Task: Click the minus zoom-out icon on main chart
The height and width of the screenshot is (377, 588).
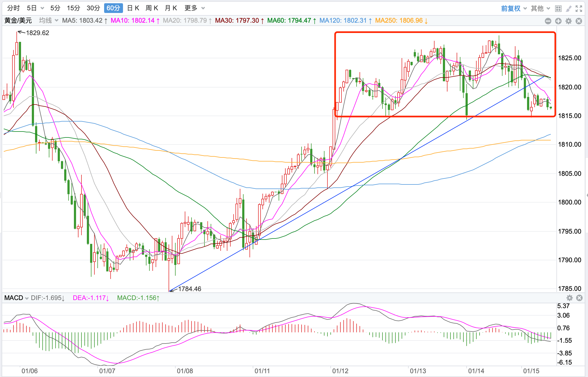Action: [548, 21]
